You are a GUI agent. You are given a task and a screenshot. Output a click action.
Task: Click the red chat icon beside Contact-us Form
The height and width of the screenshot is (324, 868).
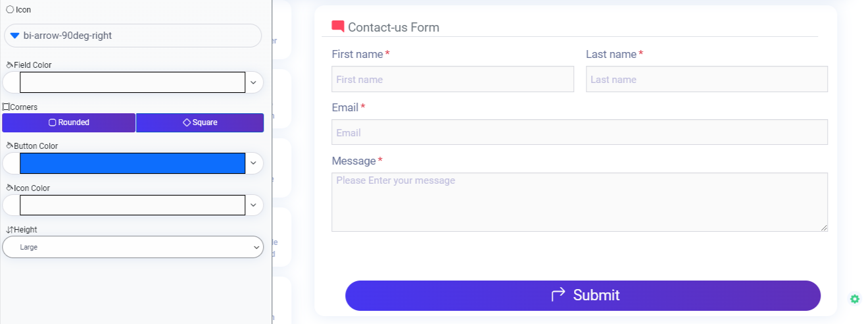click(338, 26)
